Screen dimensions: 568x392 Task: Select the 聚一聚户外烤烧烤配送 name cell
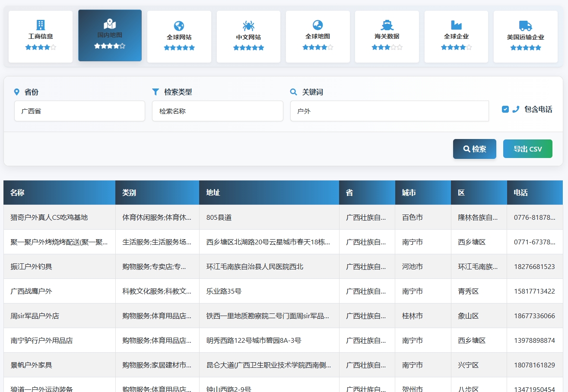point(59,242)
